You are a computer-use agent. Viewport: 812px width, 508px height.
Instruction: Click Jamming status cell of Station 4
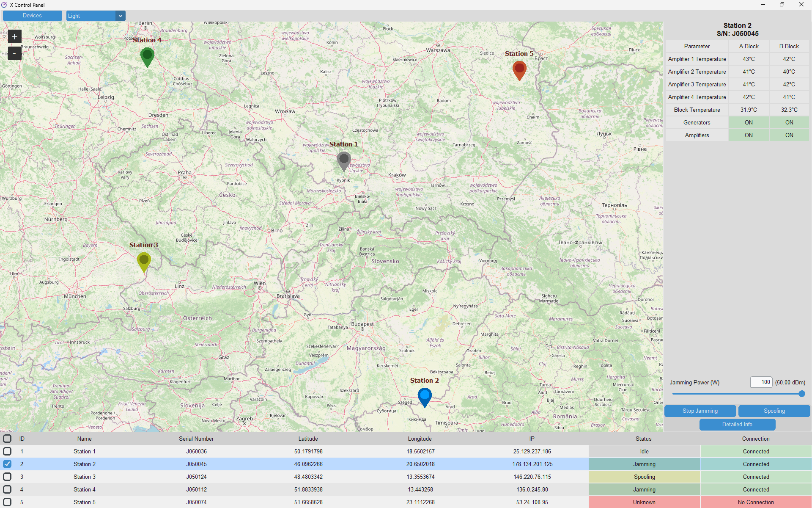click(644, 489)
